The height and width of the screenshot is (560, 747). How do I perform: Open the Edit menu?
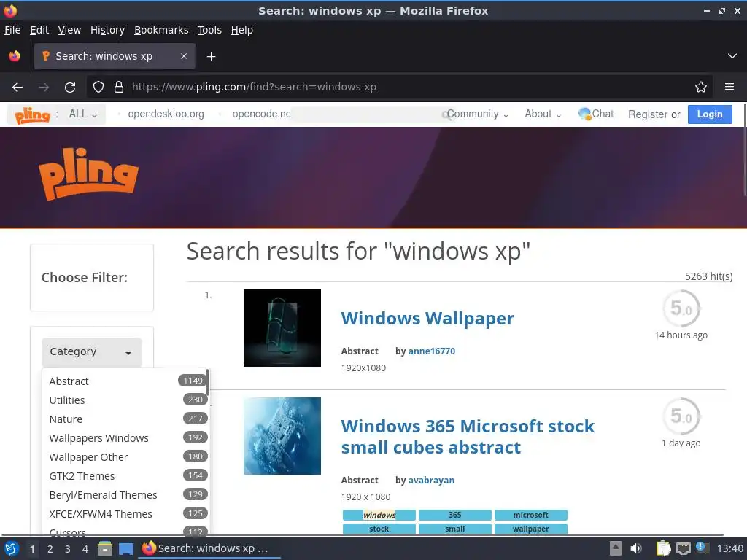click(x=39, y=30)
